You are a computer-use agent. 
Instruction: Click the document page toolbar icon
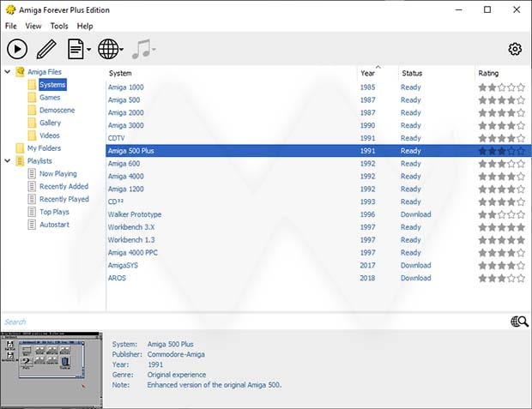(x=76, y=50)
